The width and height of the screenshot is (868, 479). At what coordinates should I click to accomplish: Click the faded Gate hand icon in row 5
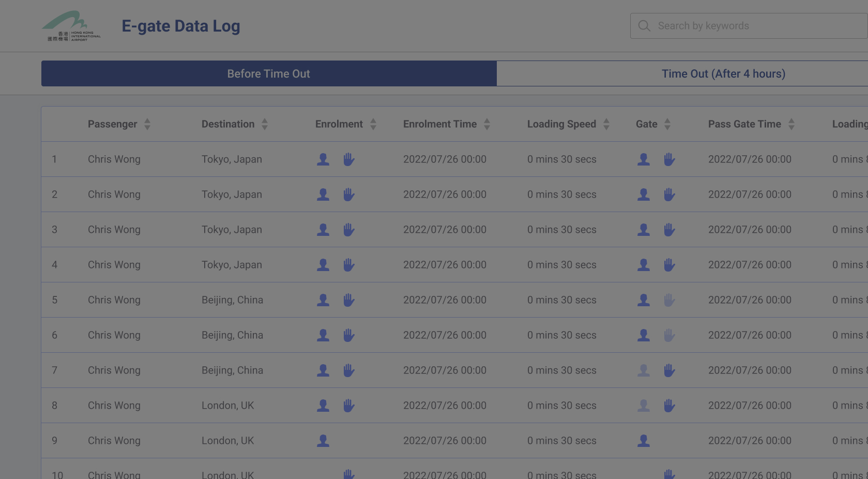tap(669, 300)
